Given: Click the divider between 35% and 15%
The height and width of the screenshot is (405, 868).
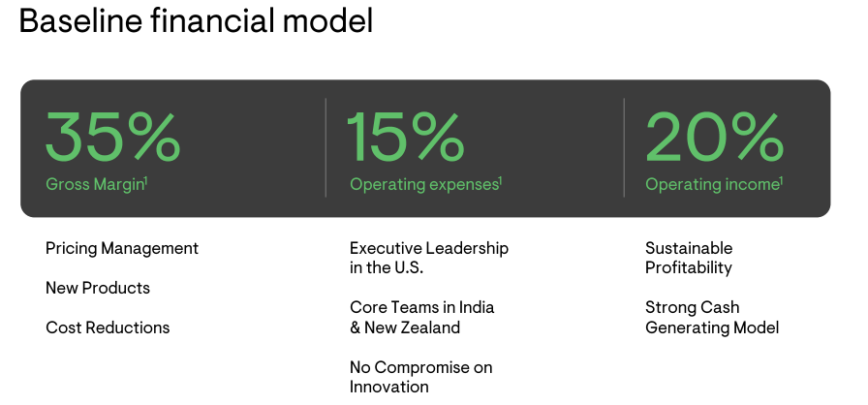Looking at the screenshot, I should pyautogui.click(x=325, y=147).
